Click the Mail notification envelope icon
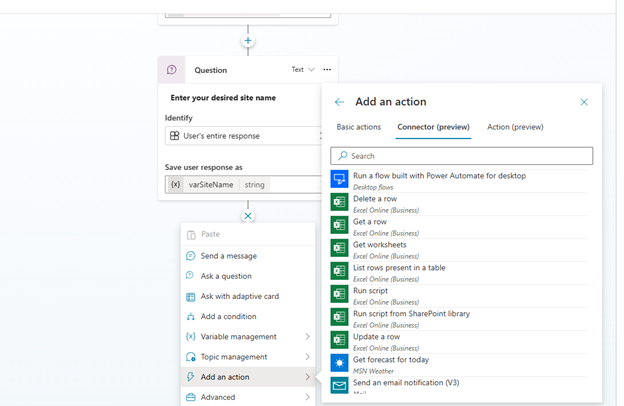 [339, 386]
